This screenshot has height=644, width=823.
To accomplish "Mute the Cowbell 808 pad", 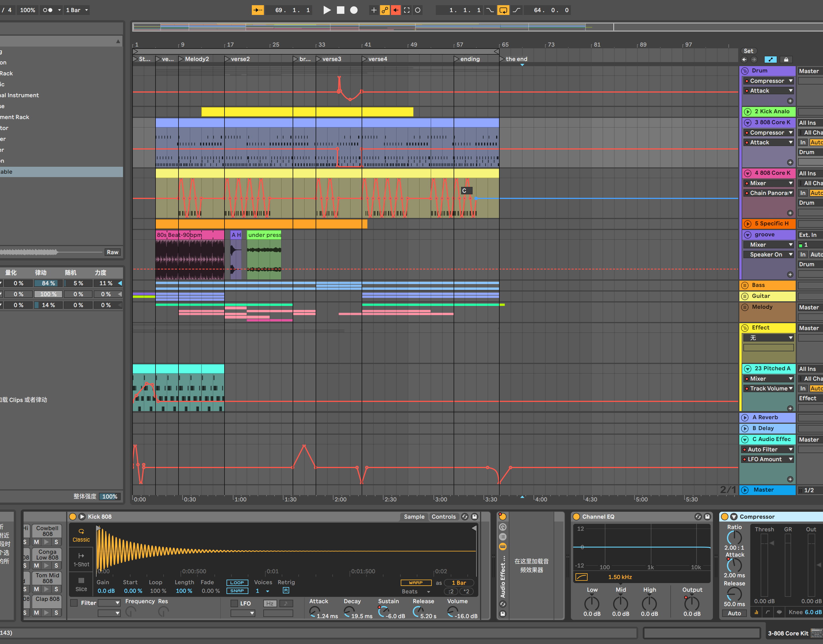I will (x=37, y=542).
